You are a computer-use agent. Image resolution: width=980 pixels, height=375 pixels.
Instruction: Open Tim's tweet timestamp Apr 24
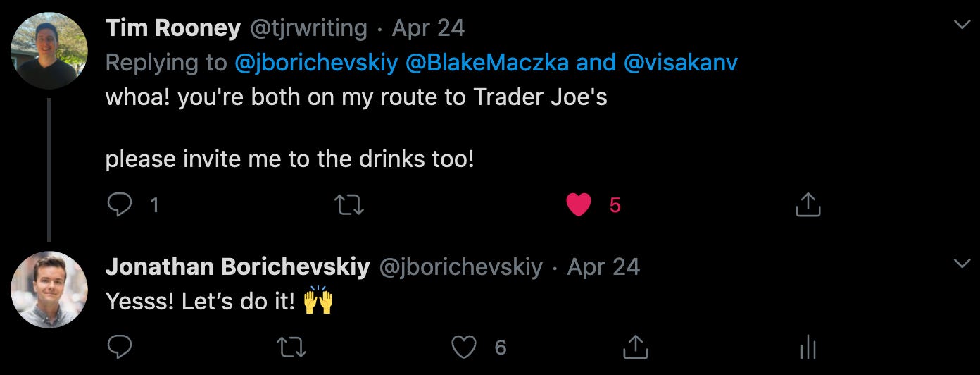(428, 28)
